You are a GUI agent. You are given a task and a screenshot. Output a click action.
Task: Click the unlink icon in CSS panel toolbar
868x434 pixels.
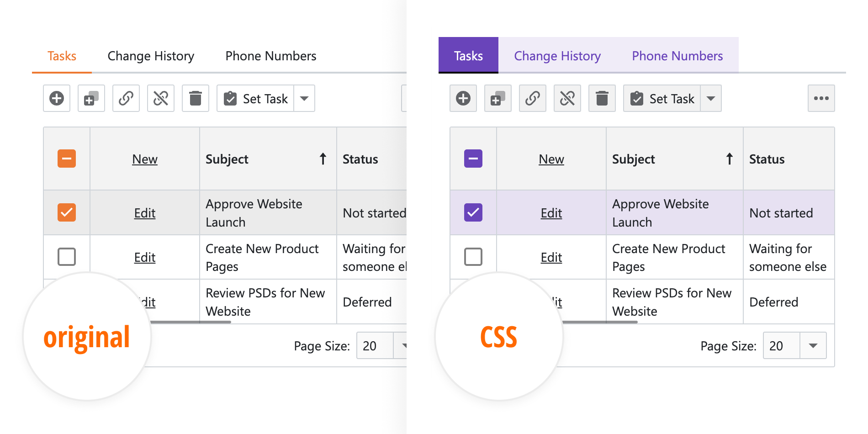click(x=567, y=98)
